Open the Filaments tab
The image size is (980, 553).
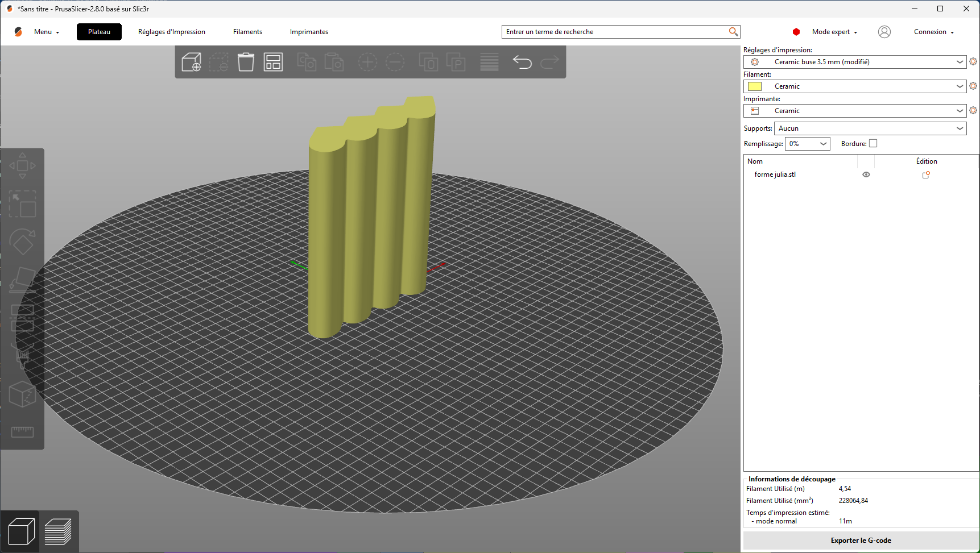(247, 32)
